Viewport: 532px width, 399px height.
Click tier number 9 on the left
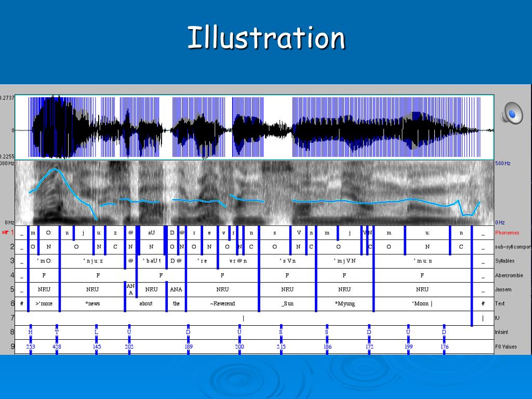pos(12,347)
